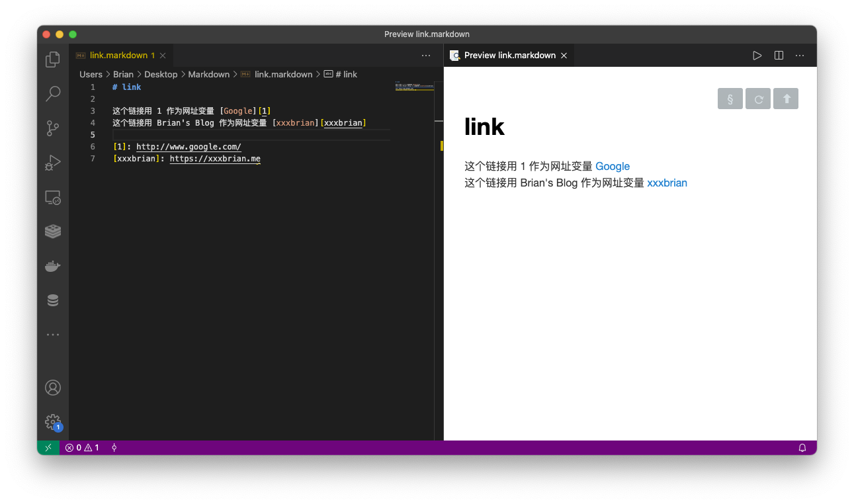Split the preview editor

(779, 56)
